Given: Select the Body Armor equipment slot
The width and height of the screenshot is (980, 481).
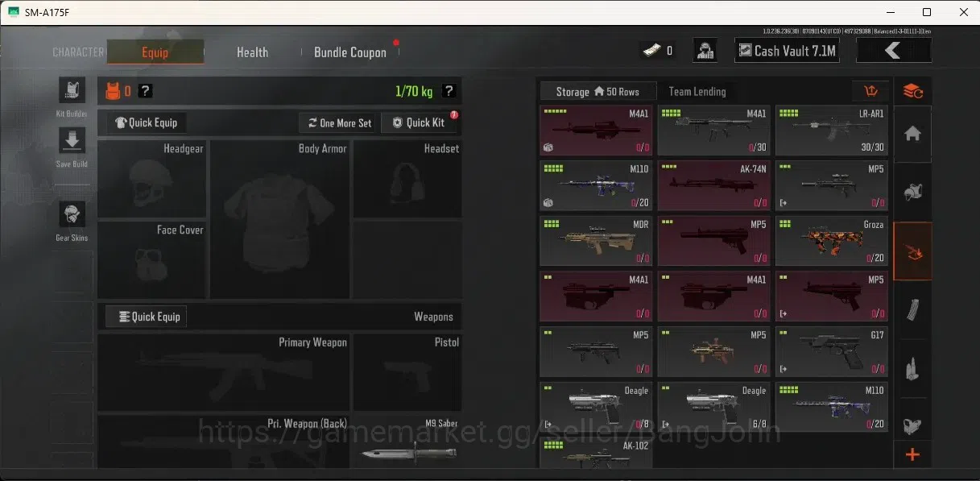Looking at the screenshot, I should click(x=279, y=219).
